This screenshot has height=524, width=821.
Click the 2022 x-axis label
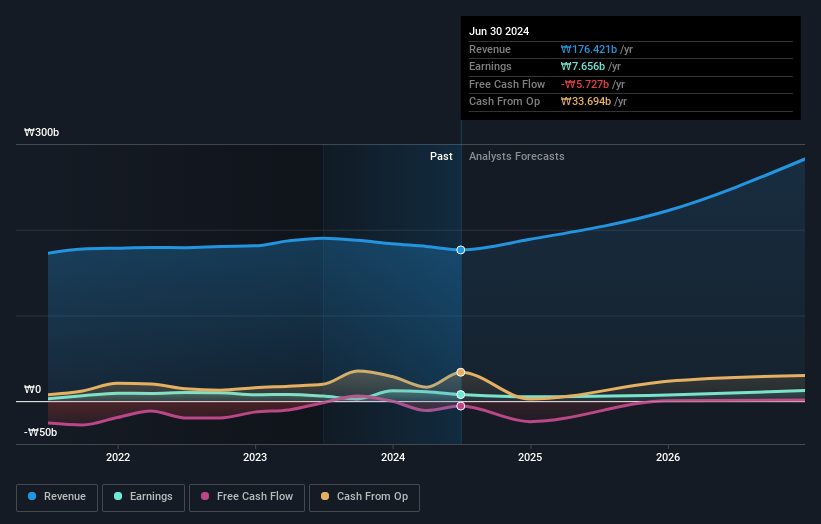[x=118, y=457]
